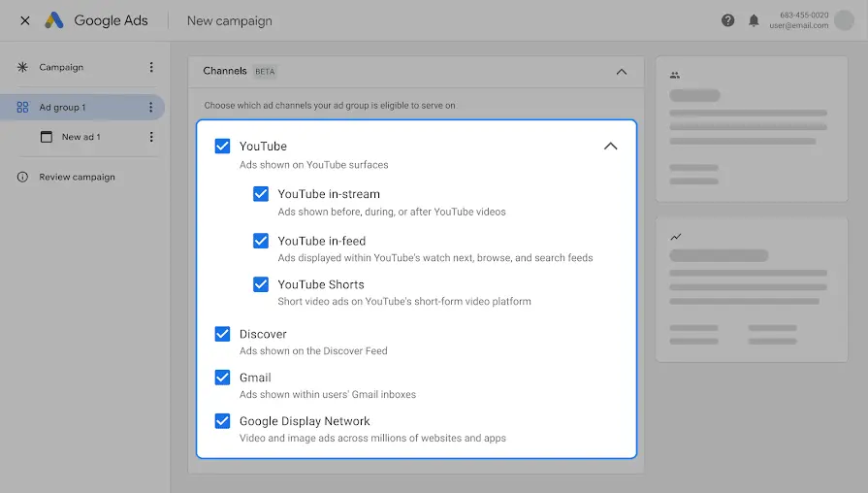Screen dimensions: 868x493
Task: Disable the YouTube in-feed checkbox
Action: (261, 241)
